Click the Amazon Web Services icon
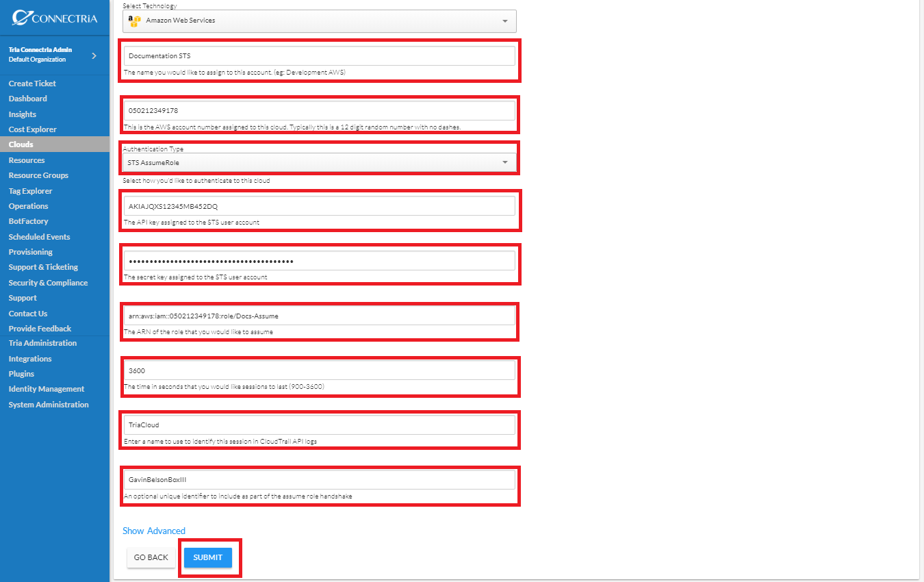This screenshot has width=924, height=582. click(x=135, y=21)
